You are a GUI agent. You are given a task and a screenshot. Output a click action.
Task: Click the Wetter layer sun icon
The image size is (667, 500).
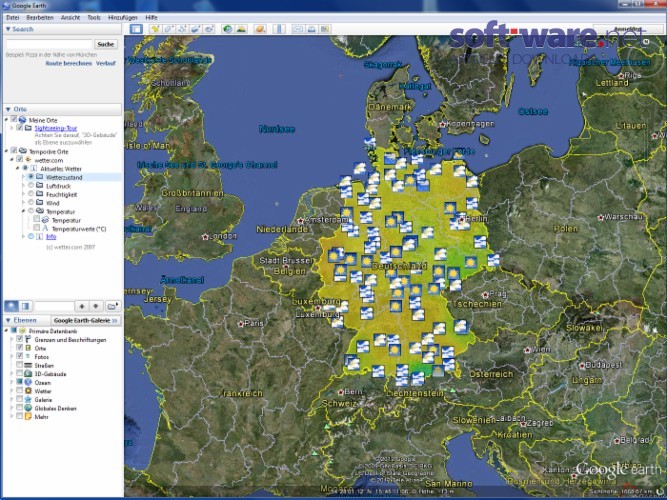[x=28, y=391]
